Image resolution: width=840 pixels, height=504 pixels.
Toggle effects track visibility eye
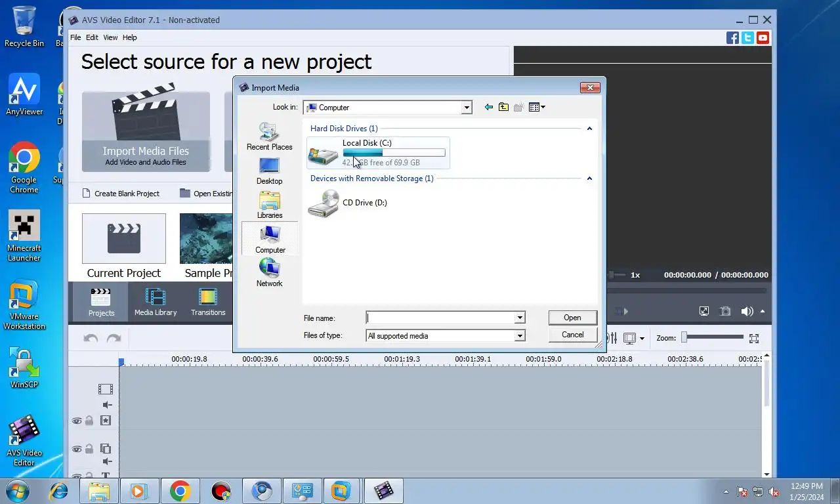pyautogui.click(x=77, y=421)
